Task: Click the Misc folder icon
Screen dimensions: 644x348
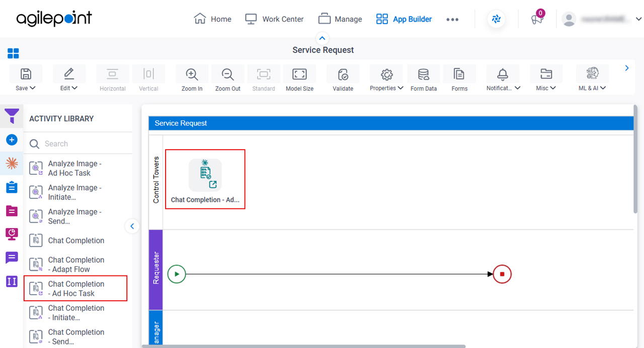Action: (x=546, y=74)
